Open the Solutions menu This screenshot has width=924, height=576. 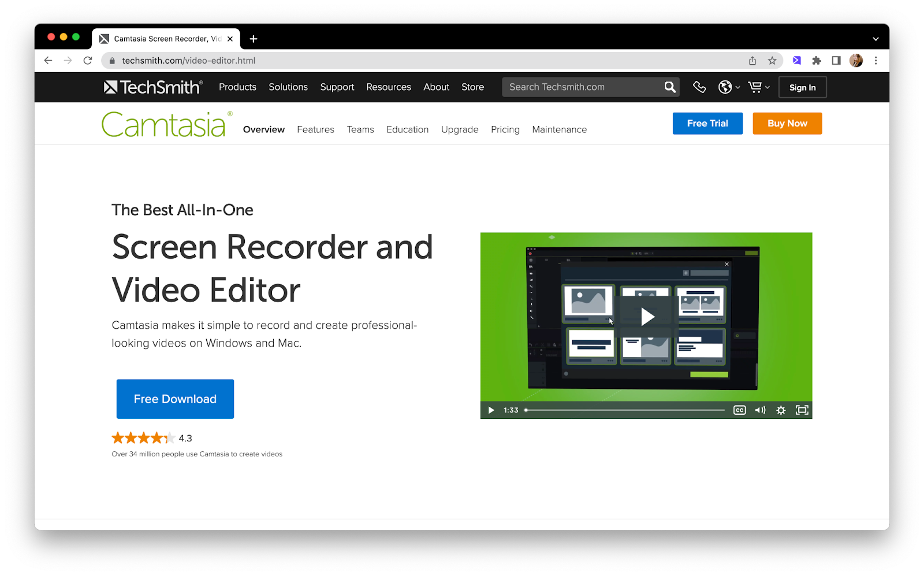(288, 87)
